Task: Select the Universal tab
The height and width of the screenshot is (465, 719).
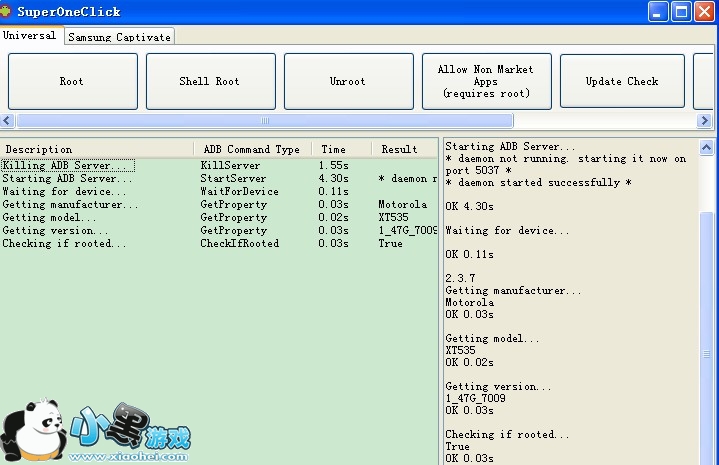Action: click(30, 36)
